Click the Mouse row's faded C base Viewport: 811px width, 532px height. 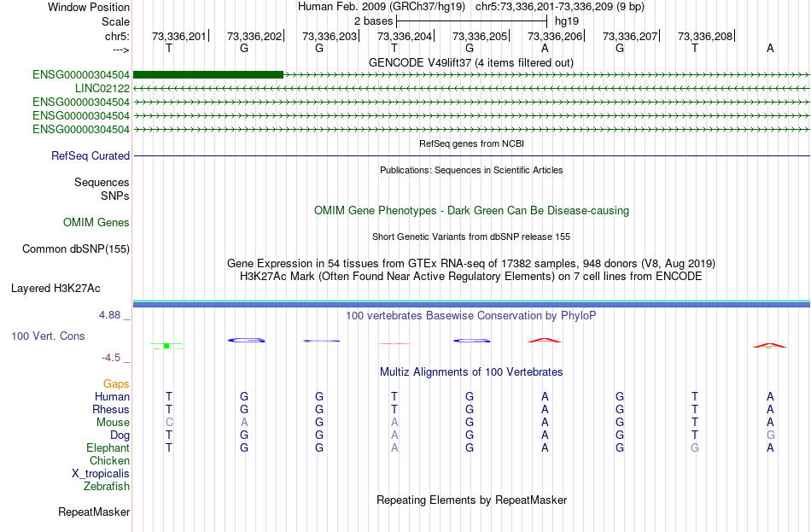point(169,423)
